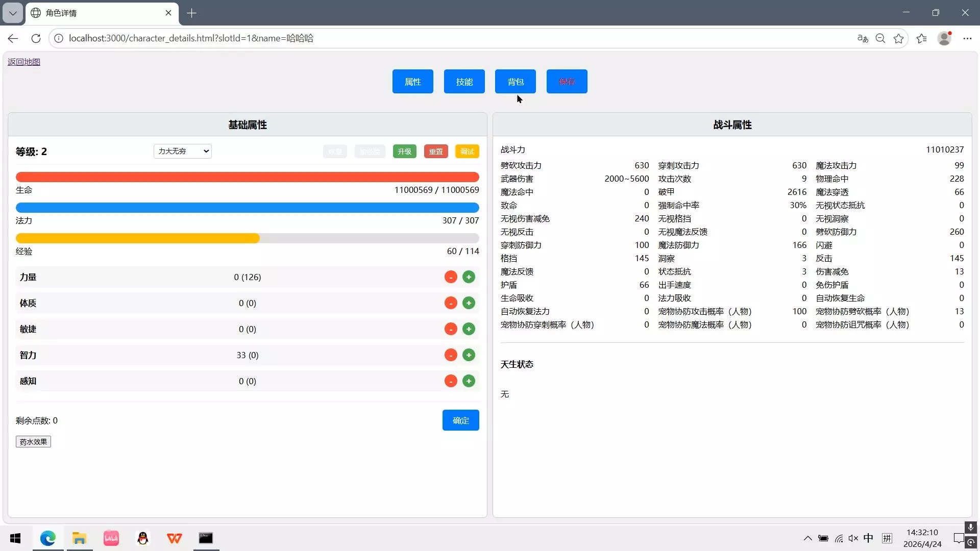Image resolution: width=980 pixels, height=551 pixels.
Task: Click the red 重置 button
Action: tap(436, 152)
